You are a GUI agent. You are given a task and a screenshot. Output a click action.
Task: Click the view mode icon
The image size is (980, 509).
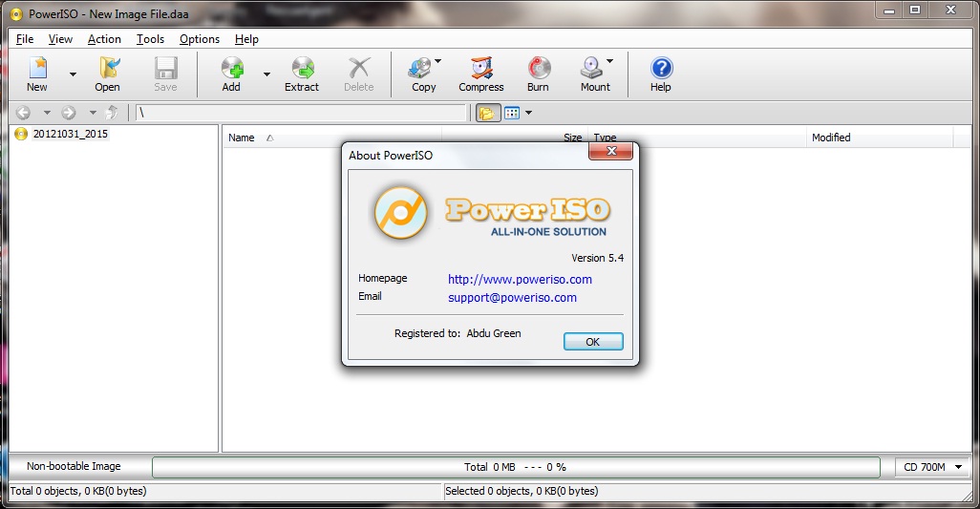point(512,113)
